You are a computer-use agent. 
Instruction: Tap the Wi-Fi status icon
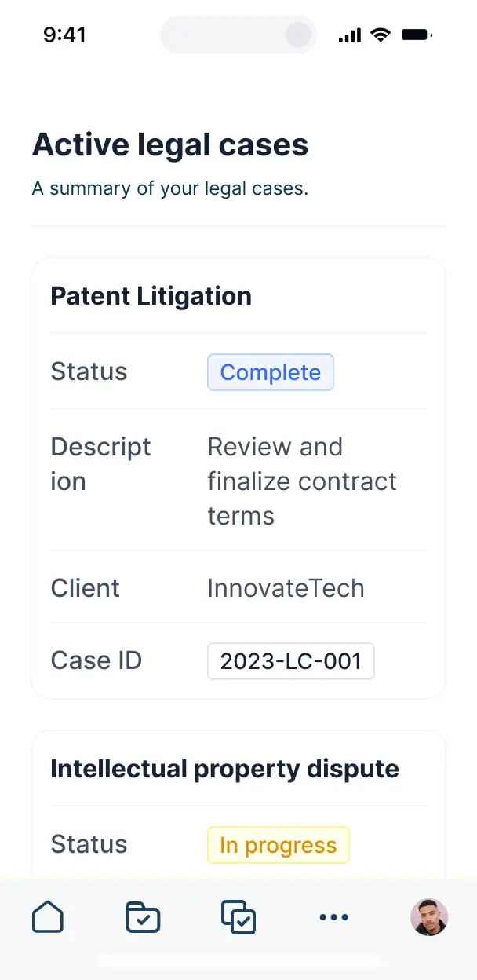click(x=381, y=34)
